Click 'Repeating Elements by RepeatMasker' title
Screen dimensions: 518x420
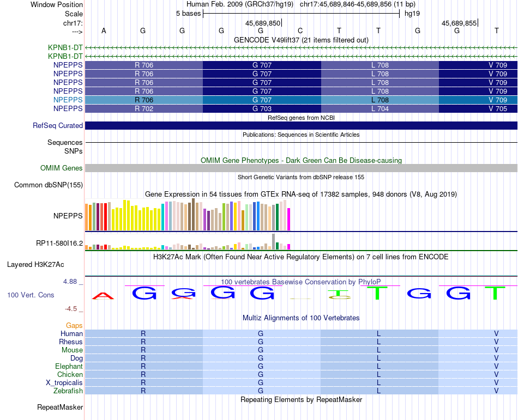(301, 399)
